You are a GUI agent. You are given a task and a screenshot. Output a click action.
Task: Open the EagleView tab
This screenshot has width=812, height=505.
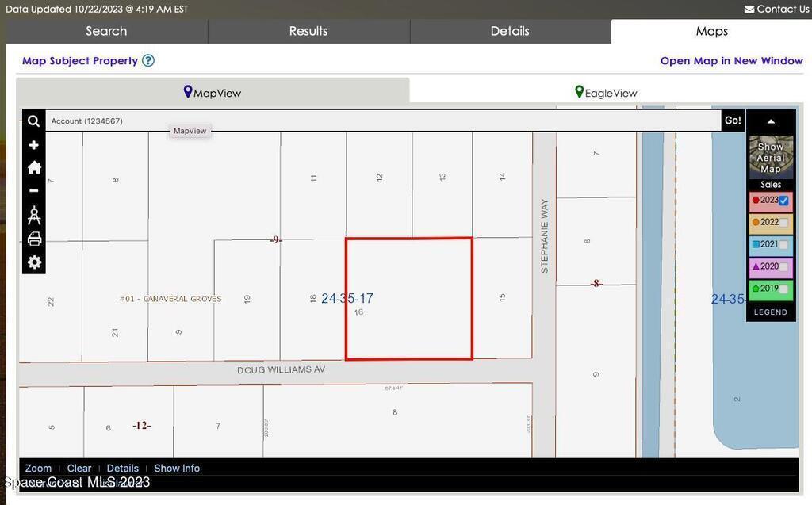607,93
